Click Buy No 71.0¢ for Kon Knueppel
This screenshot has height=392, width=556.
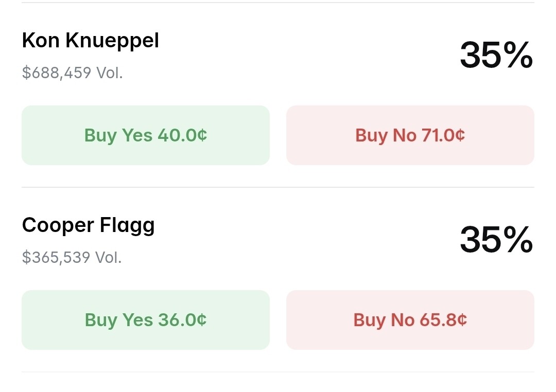410,135
